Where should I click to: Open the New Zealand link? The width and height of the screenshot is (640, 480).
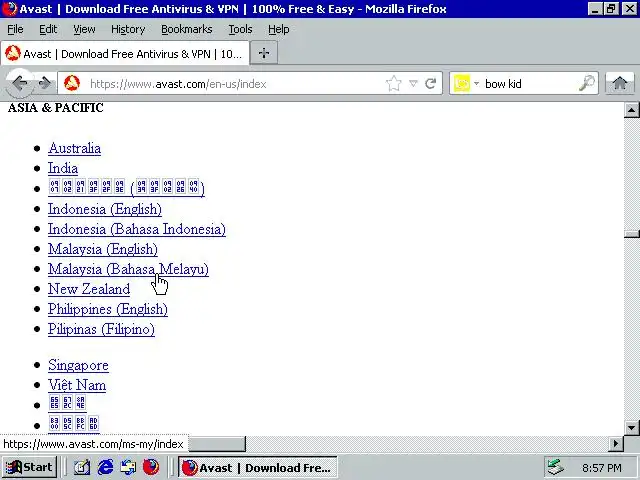coord(89,289)
